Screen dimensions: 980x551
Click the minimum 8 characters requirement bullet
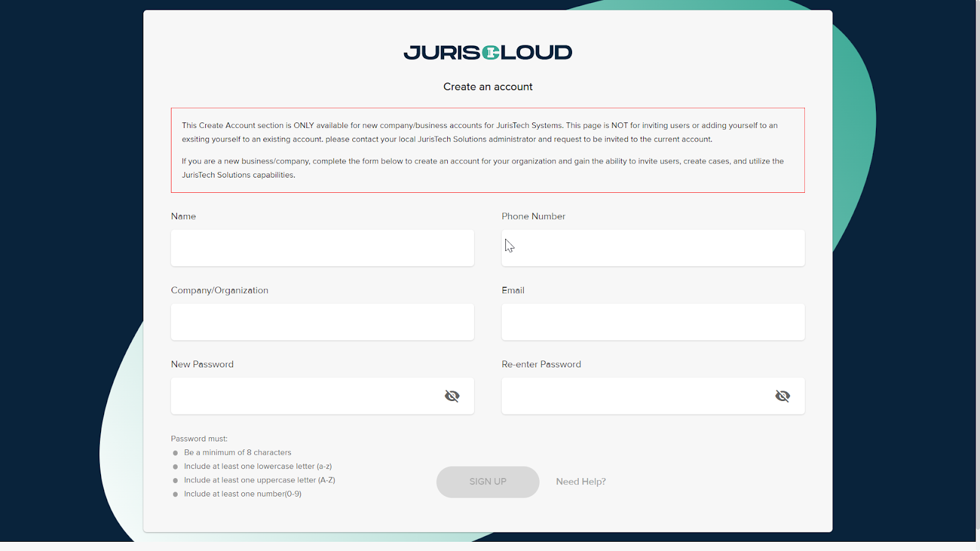click(238, 452)
